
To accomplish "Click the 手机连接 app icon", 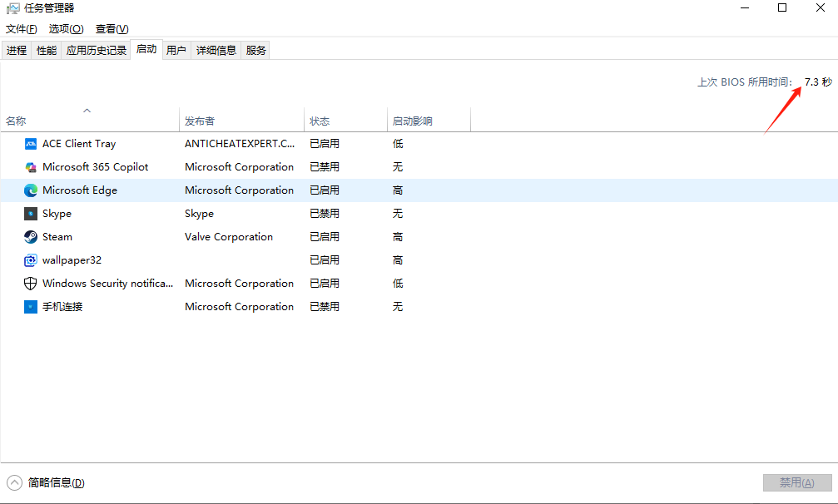I will (31, 306).
